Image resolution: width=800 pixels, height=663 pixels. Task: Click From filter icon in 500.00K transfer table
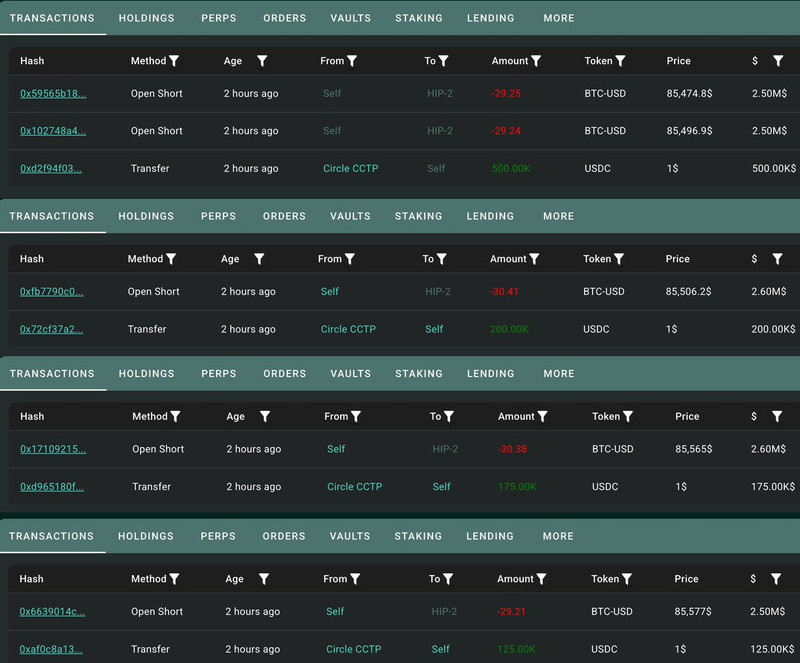pos(352,61)
